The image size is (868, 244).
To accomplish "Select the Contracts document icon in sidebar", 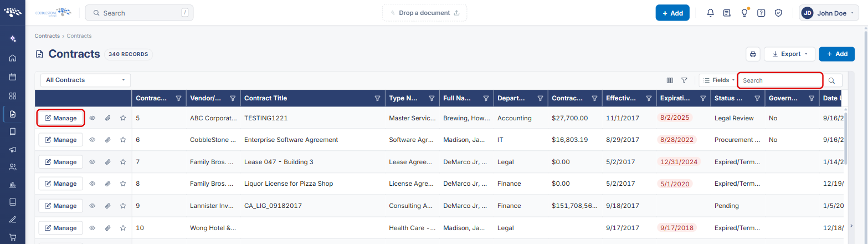I will click(13, 114).
